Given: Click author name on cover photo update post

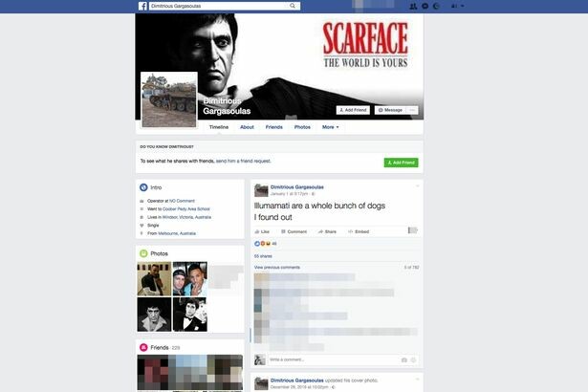Looking at the screenshot, I should pyautogui.click(x=297, y=381).
